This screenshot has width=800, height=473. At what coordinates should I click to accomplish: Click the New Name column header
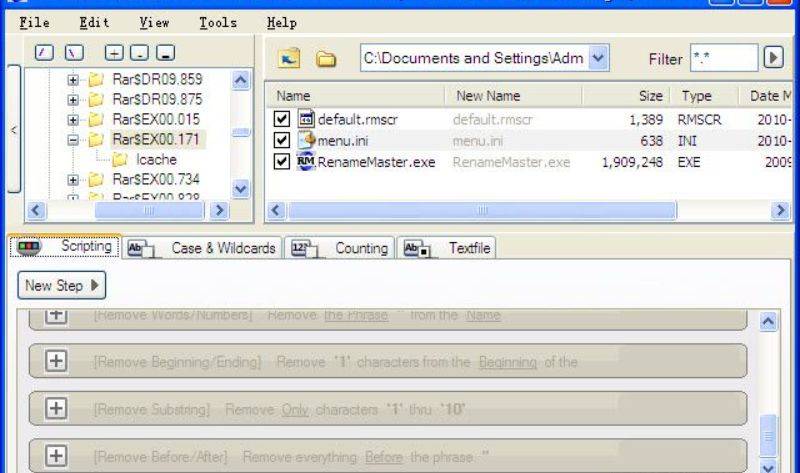513,96
